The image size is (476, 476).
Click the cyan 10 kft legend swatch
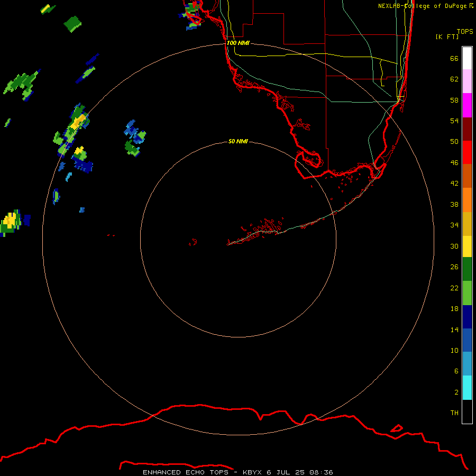(x=467, y=388)
